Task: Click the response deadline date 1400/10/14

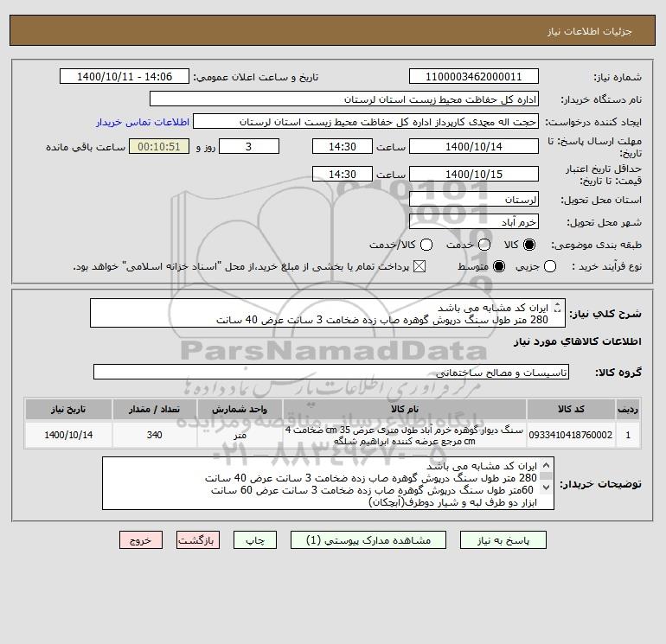Action: point(474,146)
